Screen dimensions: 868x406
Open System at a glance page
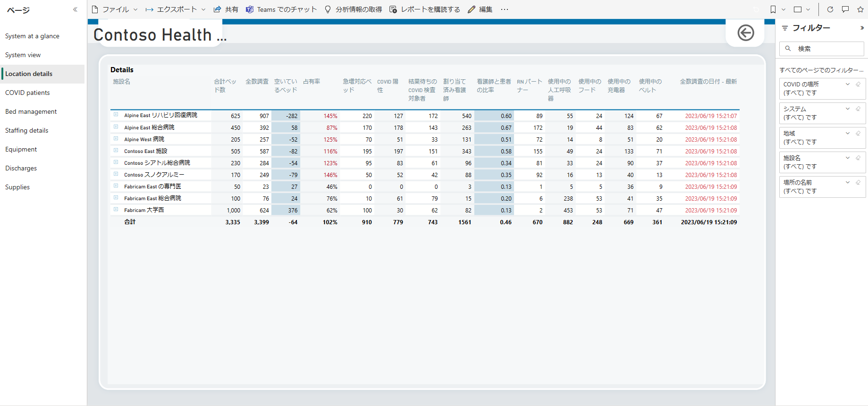43,36
